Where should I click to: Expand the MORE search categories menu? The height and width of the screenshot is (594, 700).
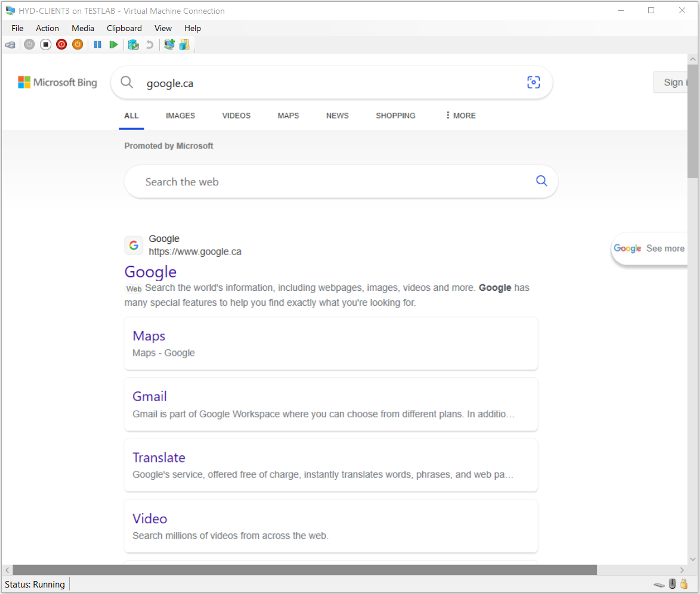point(461,115)
